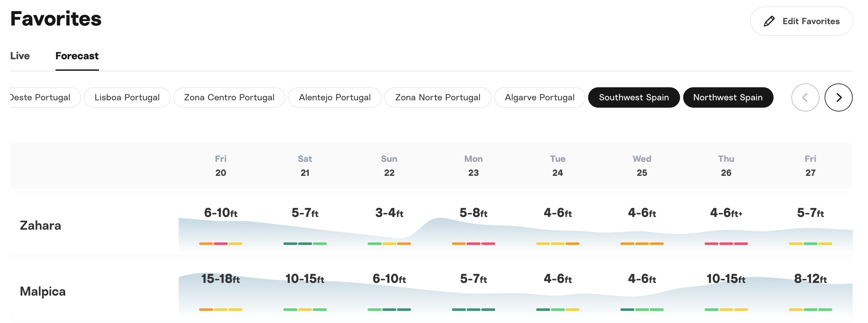
Task: Toggle the Northwest Spain region filter
Action: point(728,97)
